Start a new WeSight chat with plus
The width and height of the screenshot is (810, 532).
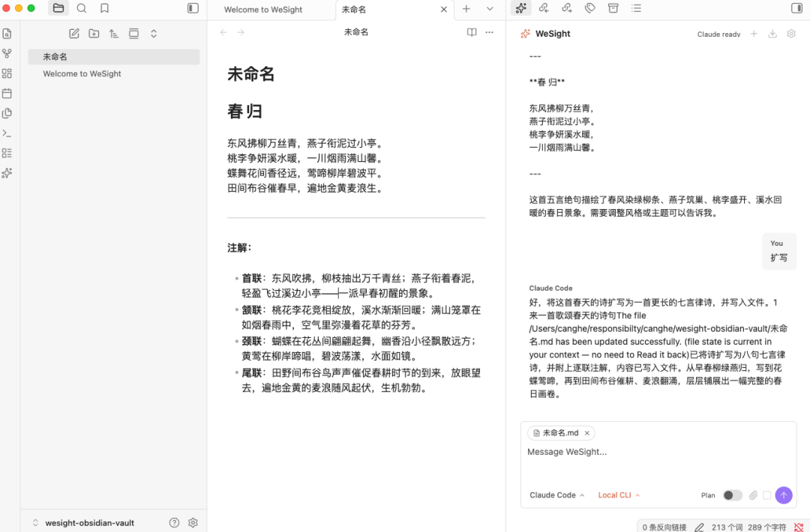pyautogui.click(x=754, y=34)
